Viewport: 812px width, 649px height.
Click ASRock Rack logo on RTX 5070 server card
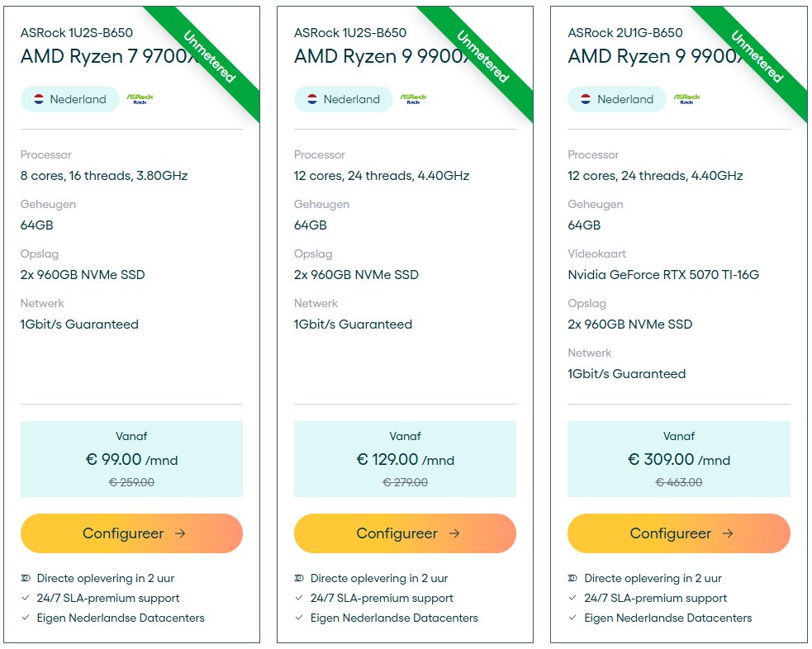[x=686, y=99]
